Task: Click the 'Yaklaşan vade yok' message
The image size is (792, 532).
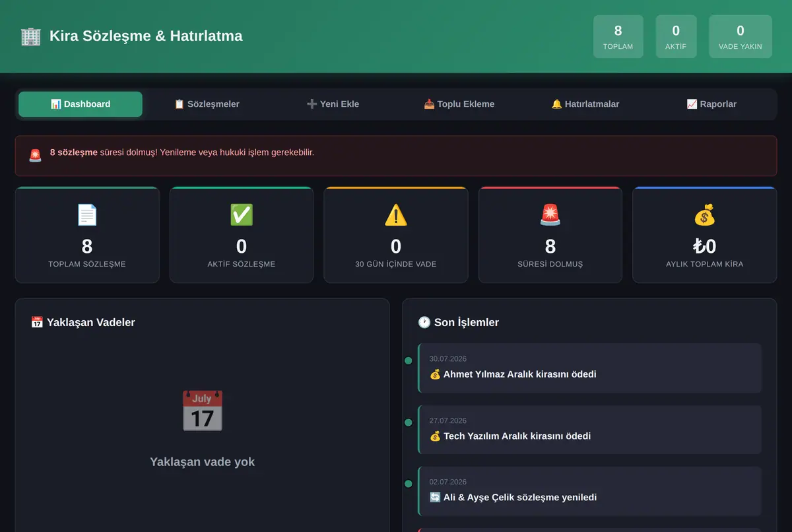Action: (202, 462)
